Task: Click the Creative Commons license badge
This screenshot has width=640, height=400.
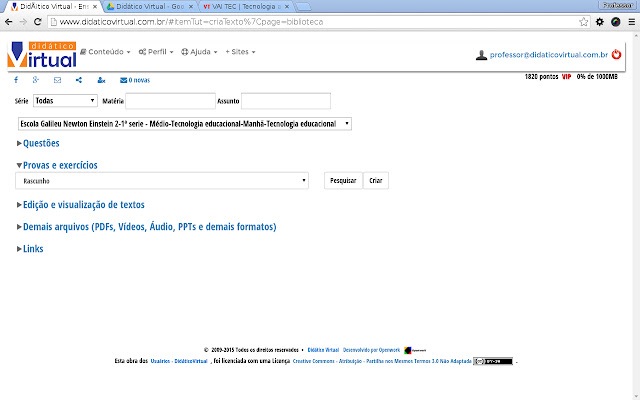Action: pyautogui.click(x=493, y=361)
